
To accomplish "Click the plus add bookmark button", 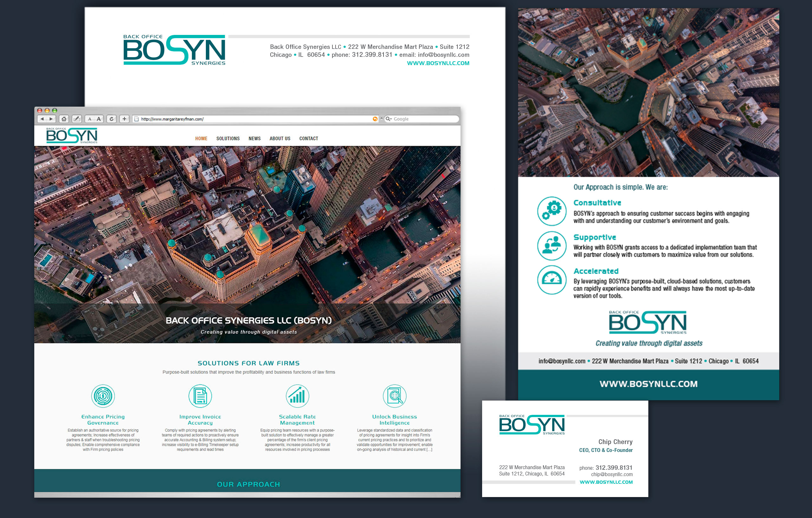I will (x=124, y=119).
